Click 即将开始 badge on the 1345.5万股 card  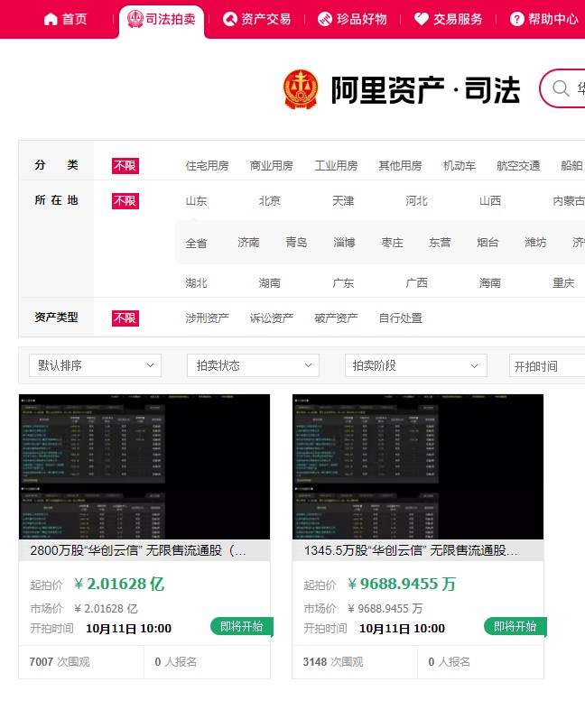[x=515, y=626]
